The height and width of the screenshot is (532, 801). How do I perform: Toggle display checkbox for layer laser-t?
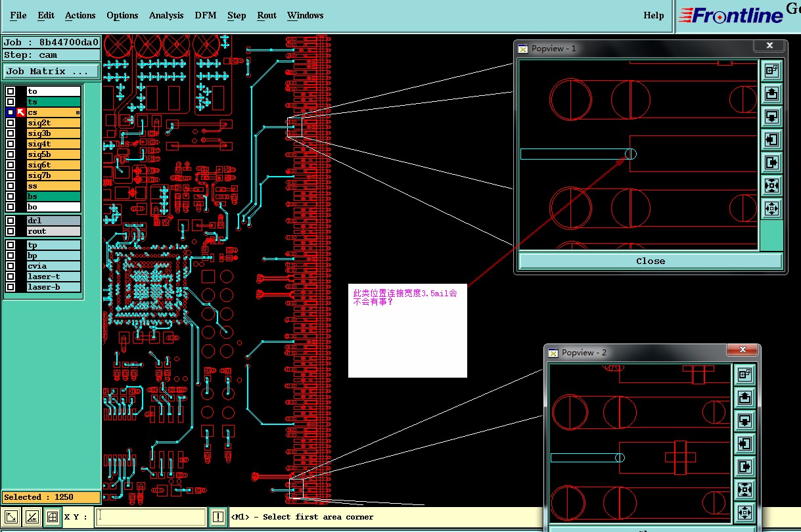(x=10, y=277)
